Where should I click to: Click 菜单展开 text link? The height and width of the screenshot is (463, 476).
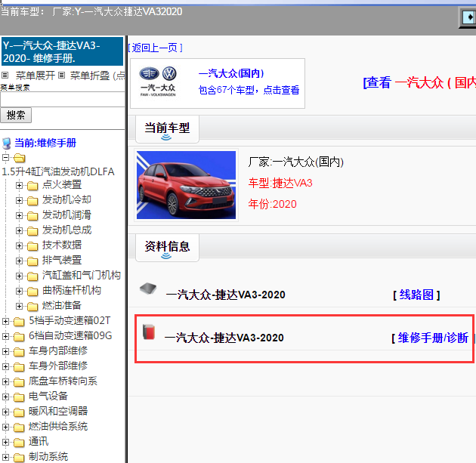[x=36, y=76]
